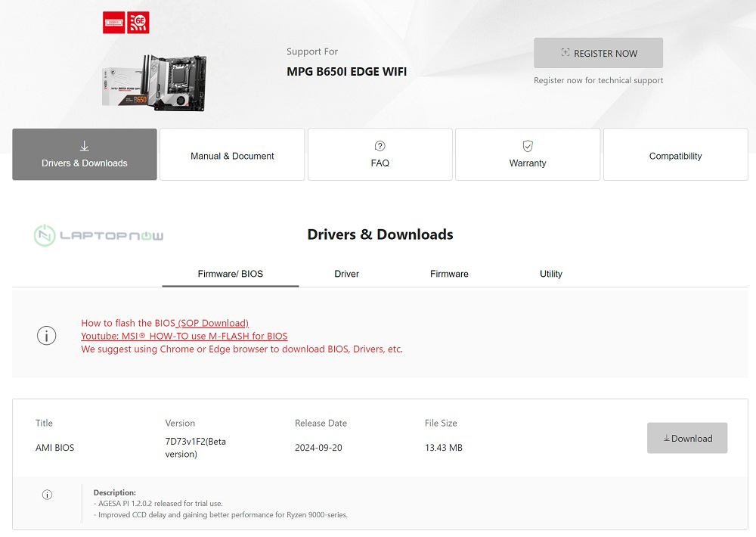
Task: Select the Drivers & Downloads download-arrow icon
Action: coord(84,146)
